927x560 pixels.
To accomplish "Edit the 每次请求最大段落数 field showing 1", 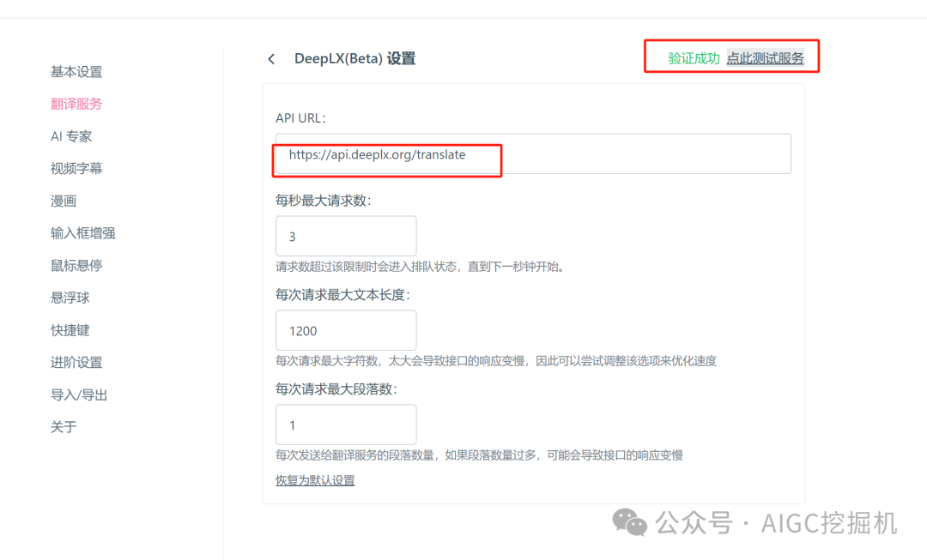I will 346,424.
